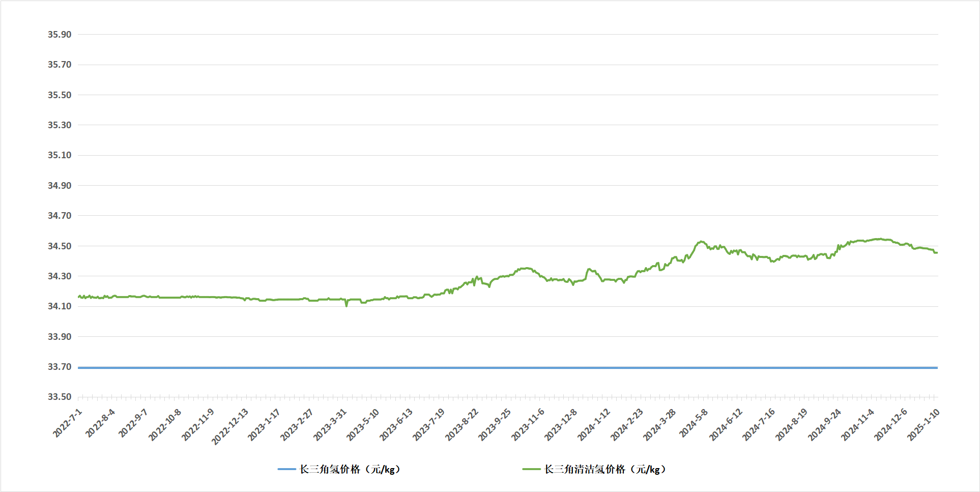Click x-axis date 2025-1-10
980x492 pixels.
pos(923,425)
